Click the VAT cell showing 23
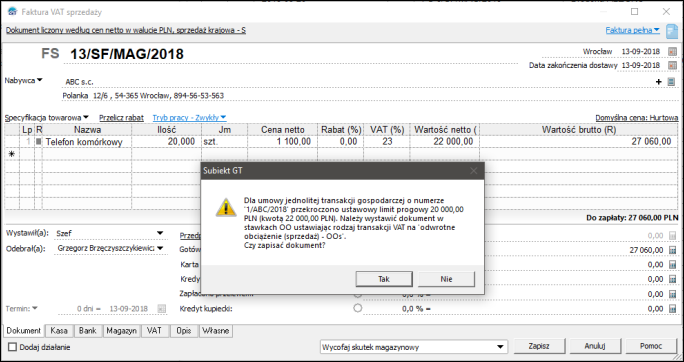This screenshot has width=684, height=362. coord(387,142)
